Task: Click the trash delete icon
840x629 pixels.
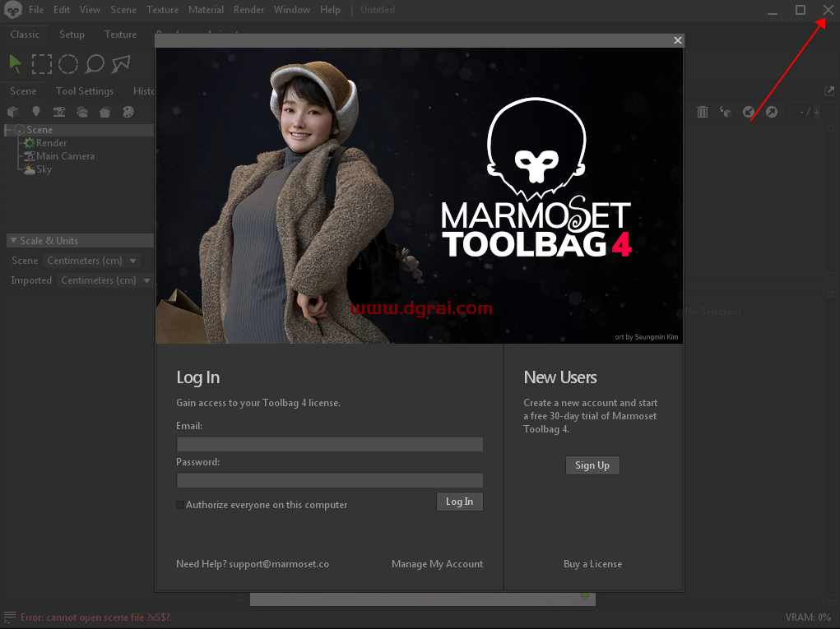Action: click(702, 112)
